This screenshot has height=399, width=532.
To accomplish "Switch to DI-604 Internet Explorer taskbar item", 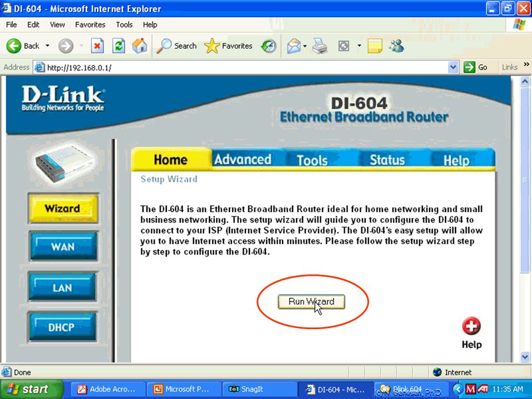I will 335,389.
